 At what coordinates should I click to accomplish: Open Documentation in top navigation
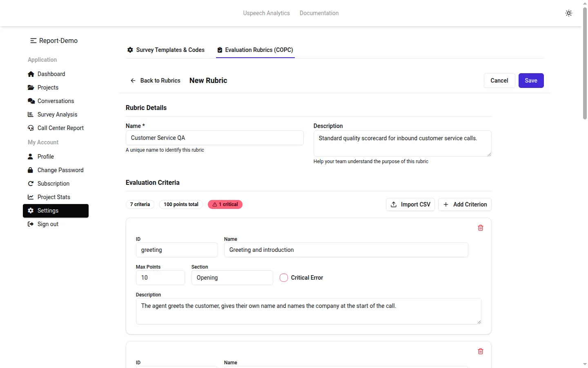click(319, 13)
